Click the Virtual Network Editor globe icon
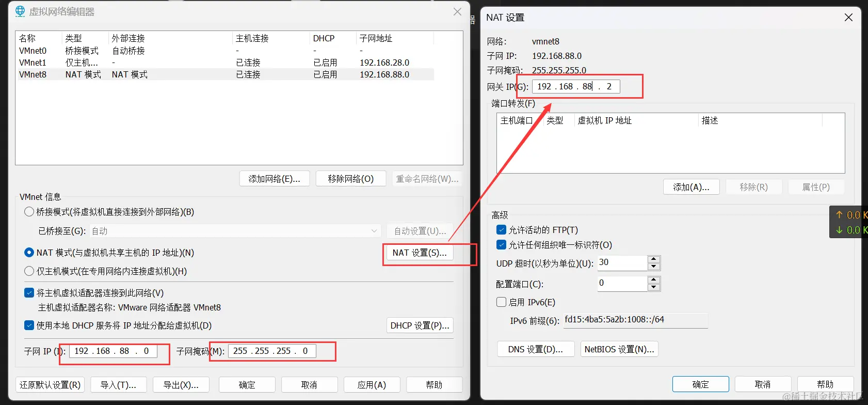868x405 pixels. (x=20, y=11)
